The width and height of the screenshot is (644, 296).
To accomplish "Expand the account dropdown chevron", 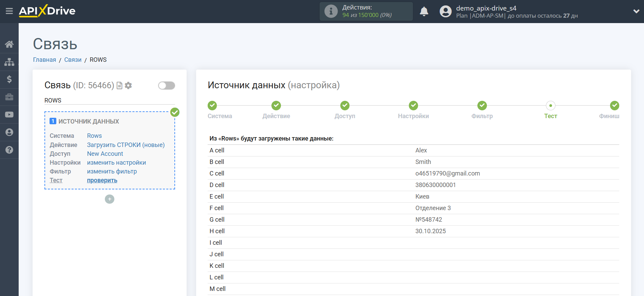I will (636, 11).
